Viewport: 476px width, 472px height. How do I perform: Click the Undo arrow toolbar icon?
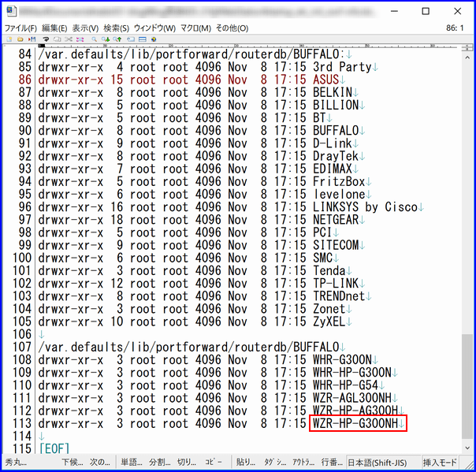pos(46,39)
